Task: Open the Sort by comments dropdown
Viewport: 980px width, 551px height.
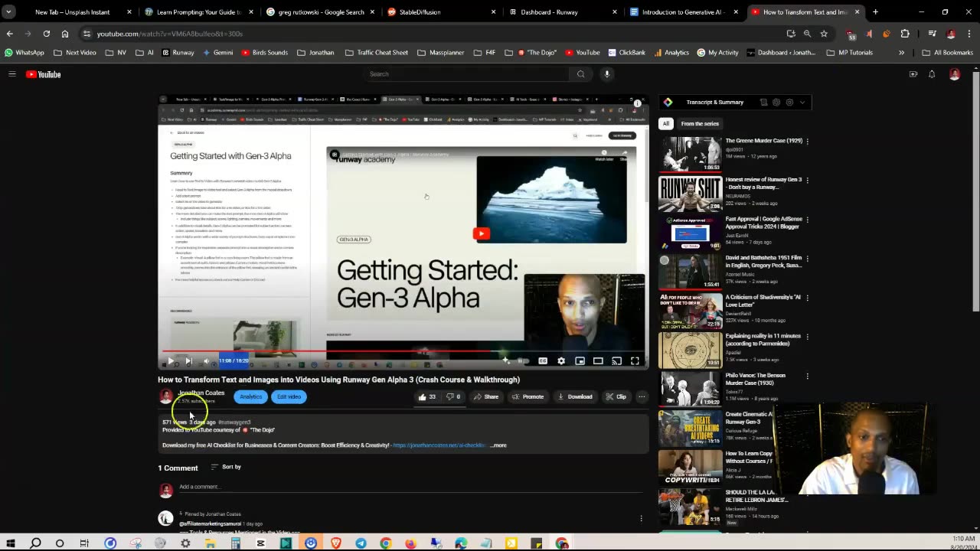Action: pos(226,467)
